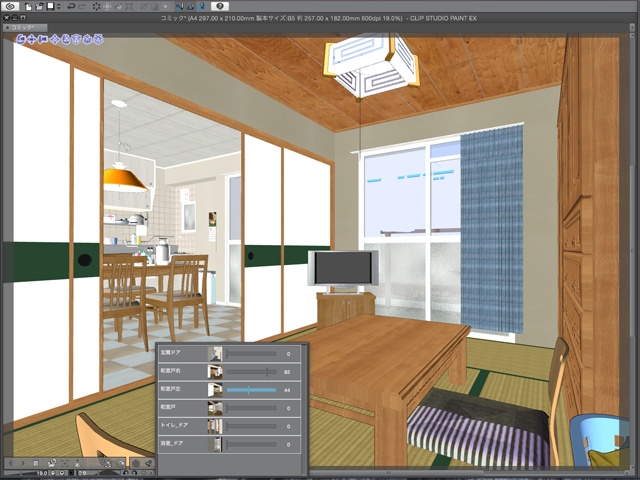Select camera dolly manipulator icon
The image size is (640, 480).
42,40
